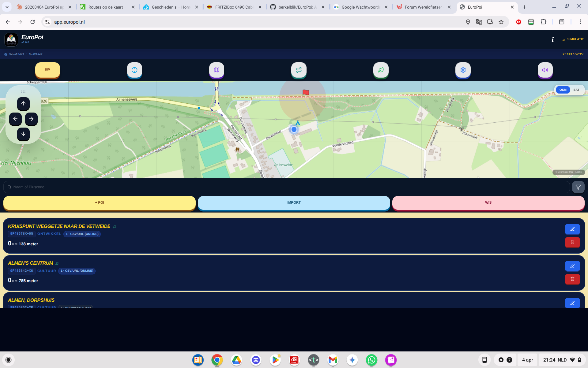Edit Kruispunt weggetje naar de Vetweide POI
588x368 pixels.
572,229
